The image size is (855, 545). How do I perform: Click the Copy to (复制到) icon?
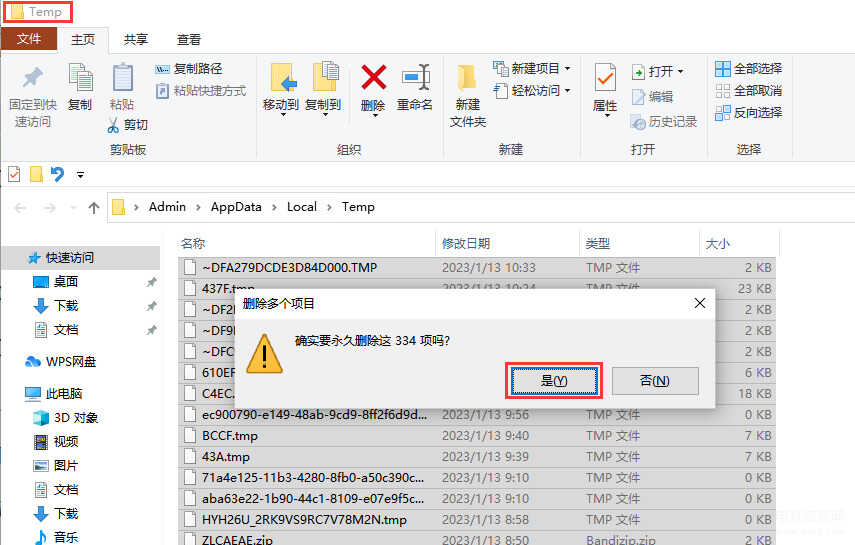[325, 76]
